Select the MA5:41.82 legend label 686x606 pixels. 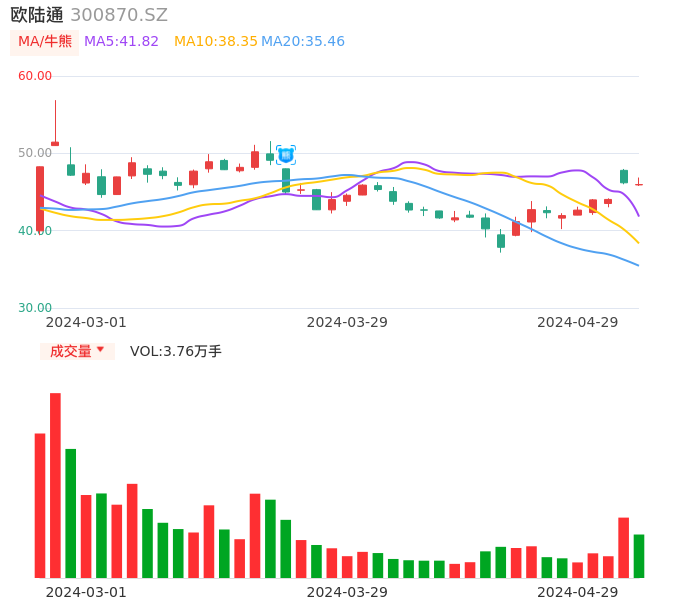[121, 42]
